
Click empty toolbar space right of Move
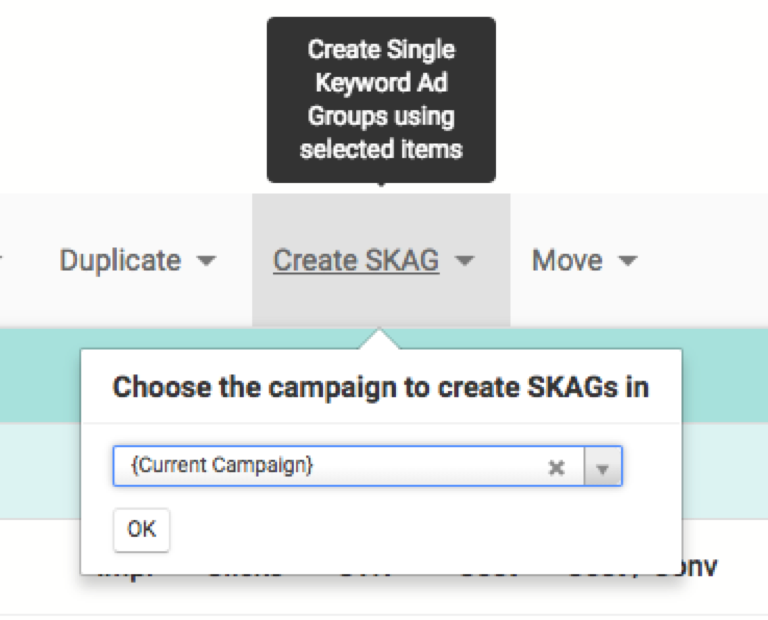(x=710, y=261)
